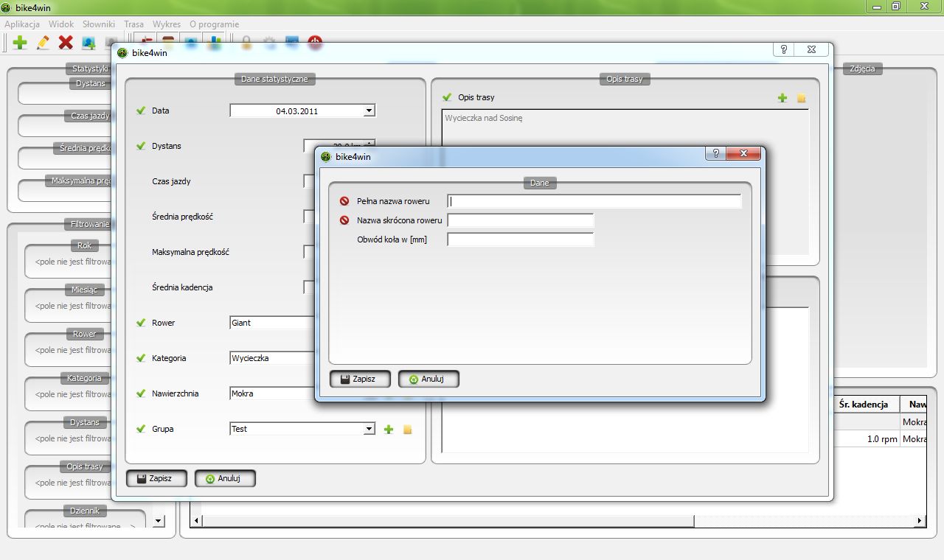944x560 pixels.
Task: Click the down arrow under the Filtrowanie panel
Action: (159, 521)
